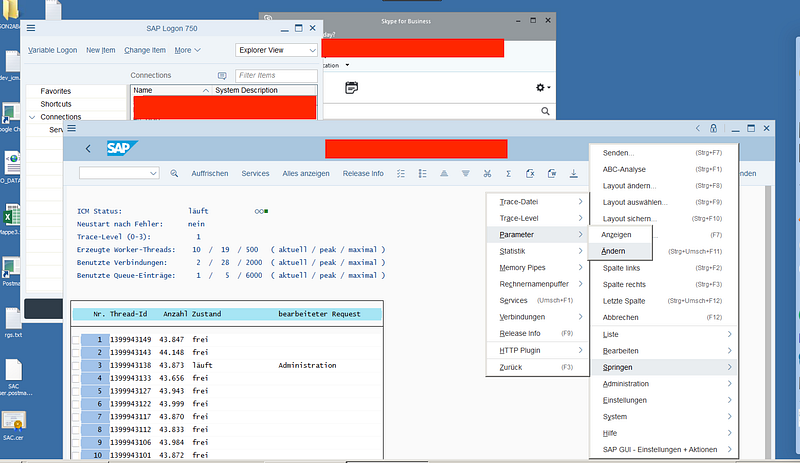Tick the checkbox for thread row 2
This screenshot has width=800, height=463.
(76, 353)
